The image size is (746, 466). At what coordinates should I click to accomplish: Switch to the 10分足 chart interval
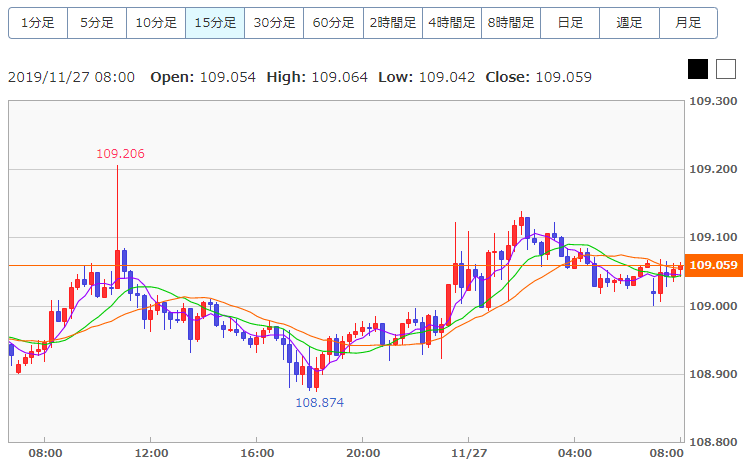(x=156, y=23)
